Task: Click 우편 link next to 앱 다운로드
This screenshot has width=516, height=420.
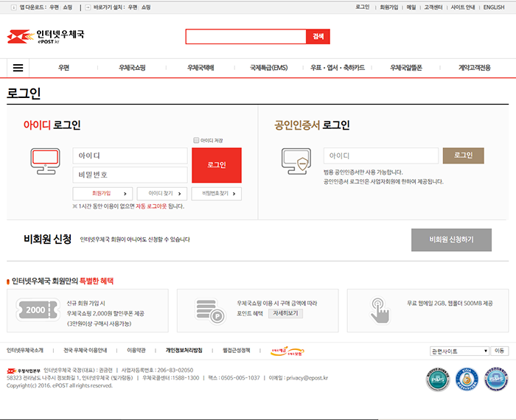Action: pos(55,7)
